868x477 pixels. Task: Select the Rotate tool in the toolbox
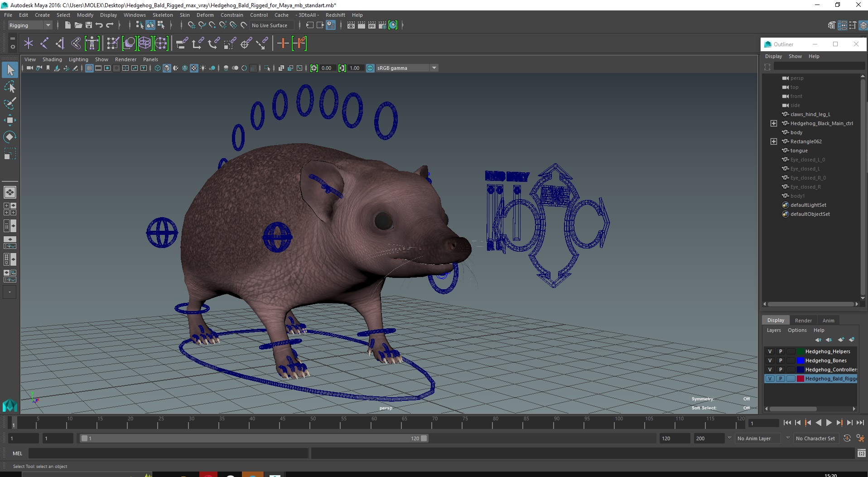coord(10,136)
